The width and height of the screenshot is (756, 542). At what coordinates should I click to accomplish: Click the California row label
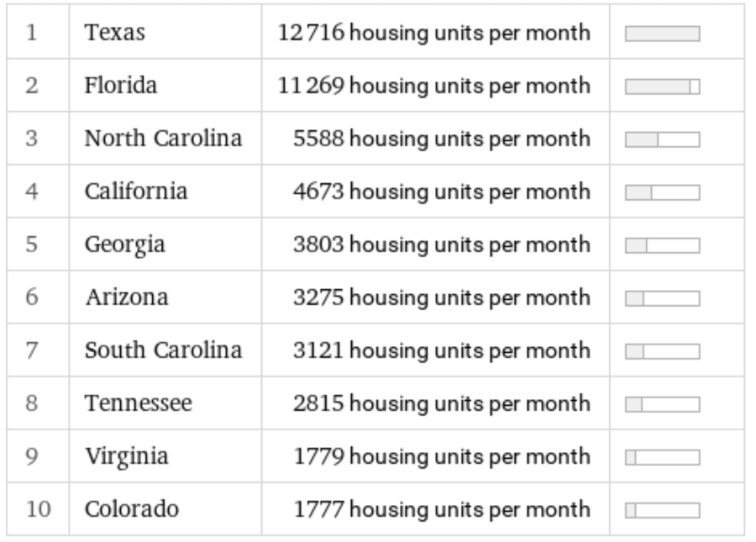pyautogui.click(x=135, y=192)
